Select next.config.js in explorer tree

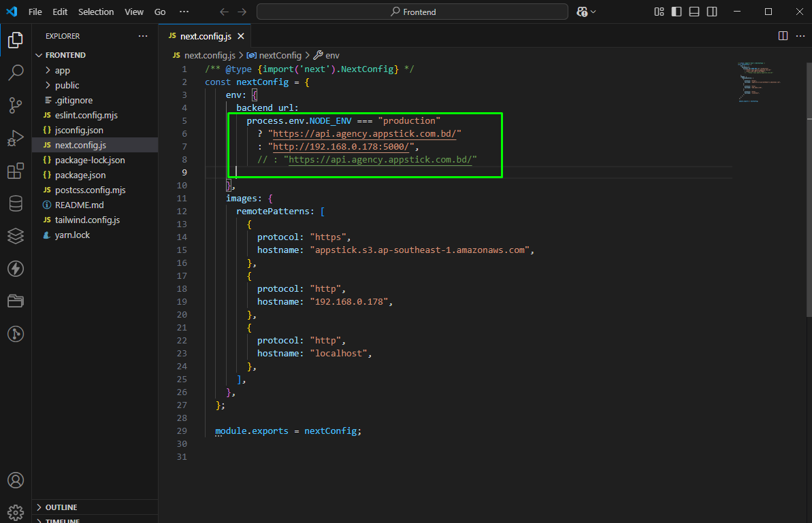[95, 146]
